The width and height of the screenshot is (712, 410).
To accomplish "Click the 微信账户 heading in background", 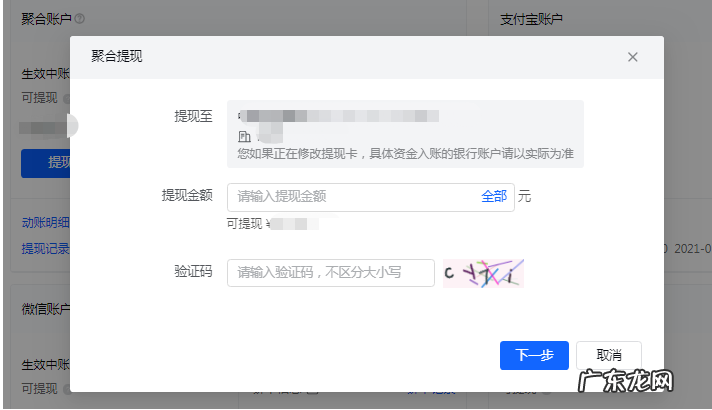I will coord(46,309).
